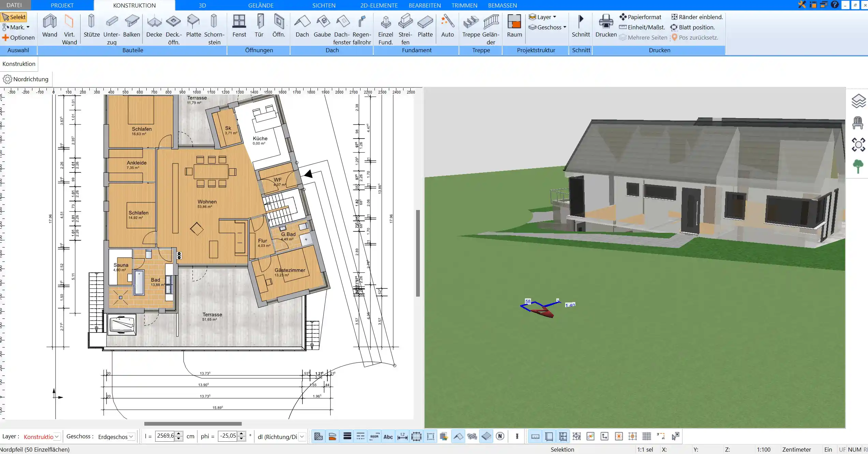Click the length l input field

coord(165,436)
